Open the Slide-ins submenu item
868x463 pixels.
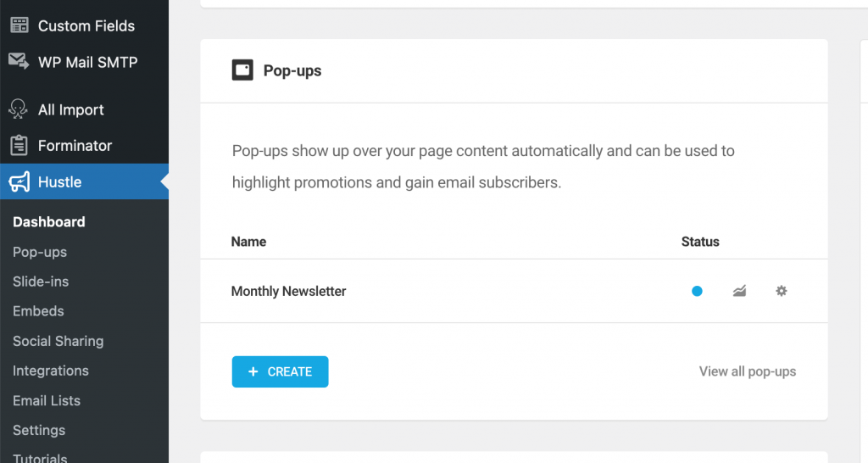point(41,282)
